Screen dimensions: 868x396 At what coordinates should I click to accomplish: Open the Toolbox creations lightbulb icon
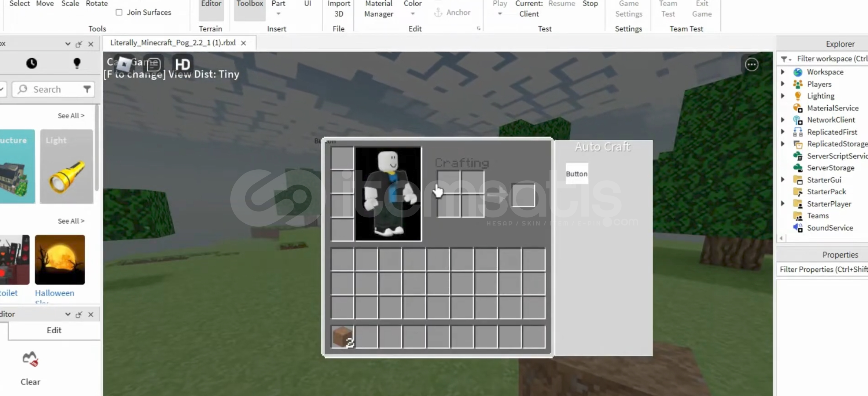77,63
